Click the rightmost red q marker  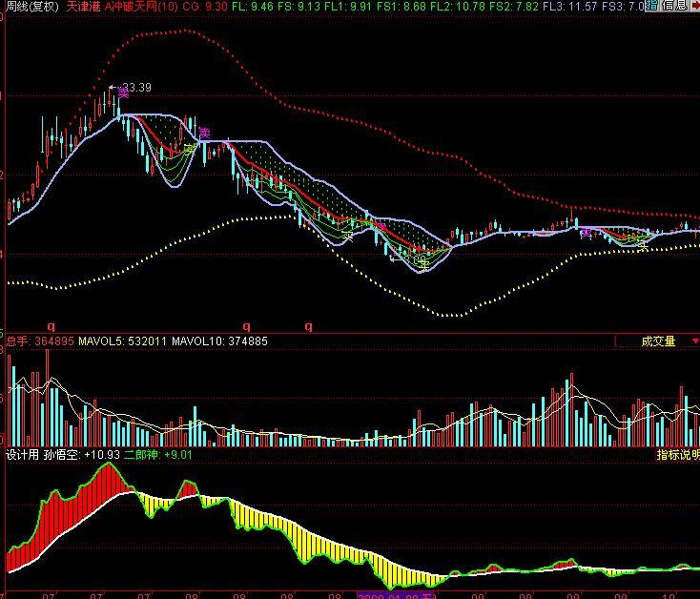[x=308, y=326]
